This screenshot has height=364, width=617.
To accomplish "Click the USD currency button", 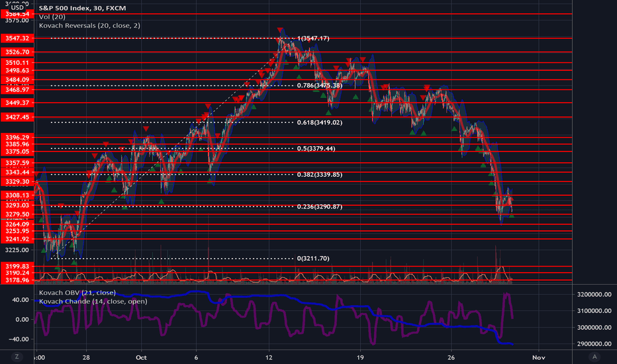I will click(x=17, y=7).
